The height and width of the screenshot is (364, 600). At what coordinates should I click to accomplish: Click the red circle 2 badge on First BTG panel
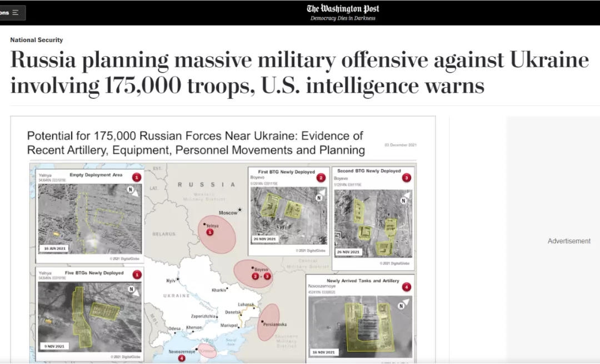(321, 178)
